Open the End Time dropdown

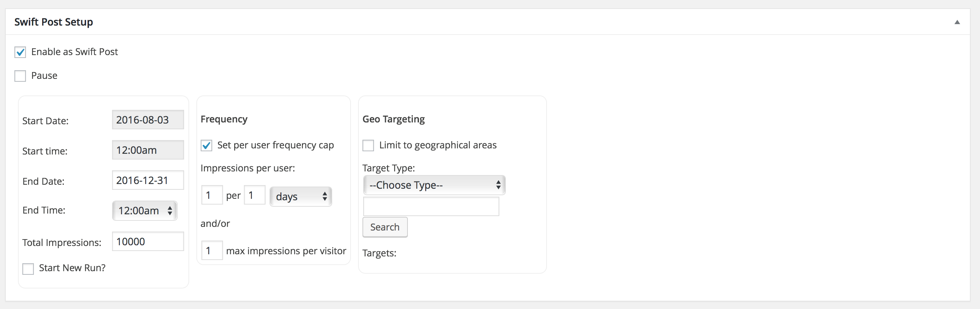point(144,211)
